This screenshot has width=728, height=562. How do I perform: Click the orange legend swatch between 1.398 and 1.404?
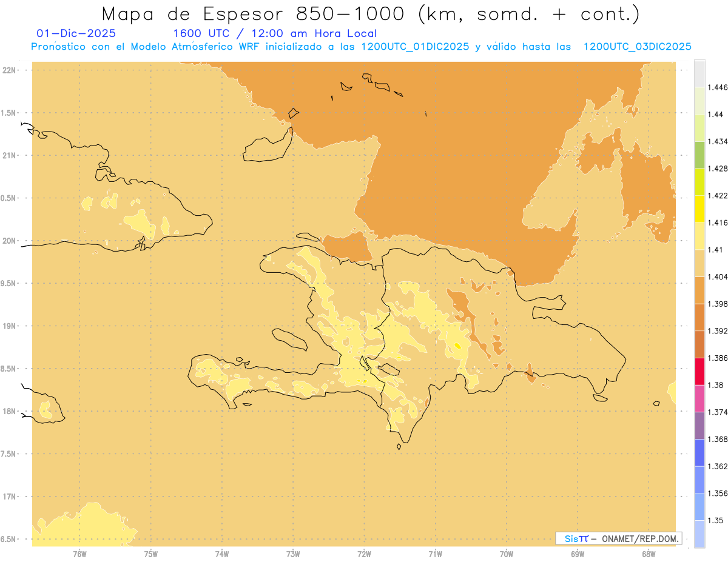pyautogui.click(x=699, y=290)
